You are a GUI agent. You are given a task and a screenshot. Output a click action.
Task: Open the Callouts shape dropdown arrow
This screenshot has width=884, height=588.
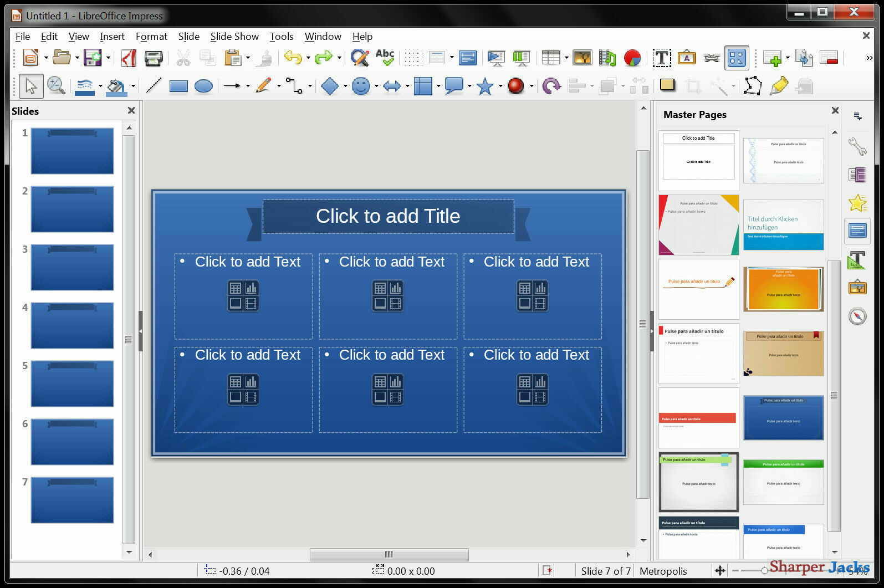(469, 86)
